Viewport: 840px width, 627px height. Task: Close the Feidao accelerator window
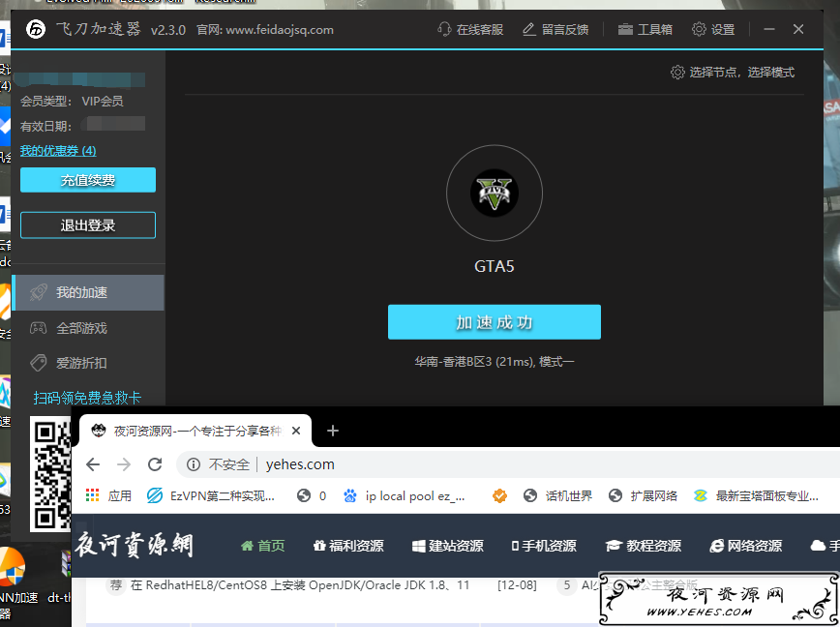pos(798,29)
